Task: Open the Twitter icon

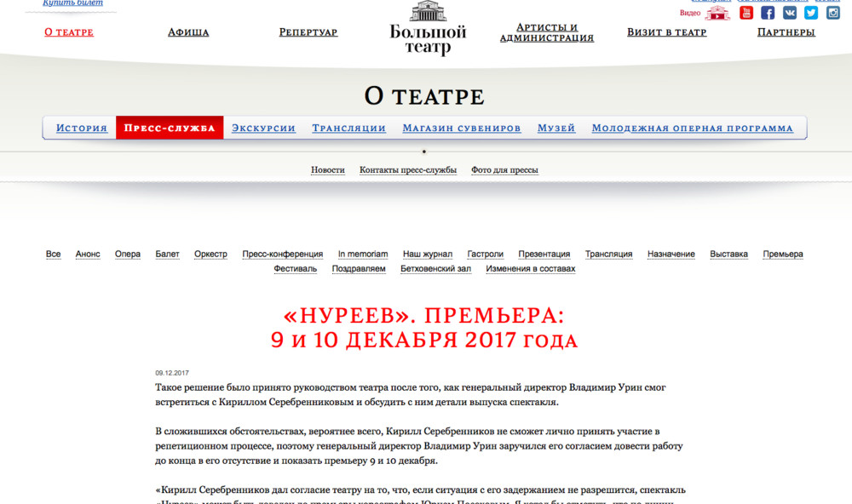Action: (x=811, y=13)
